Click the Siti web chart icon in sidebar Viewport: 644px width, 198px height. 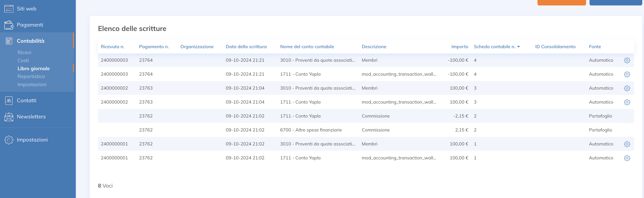point(8,9)
